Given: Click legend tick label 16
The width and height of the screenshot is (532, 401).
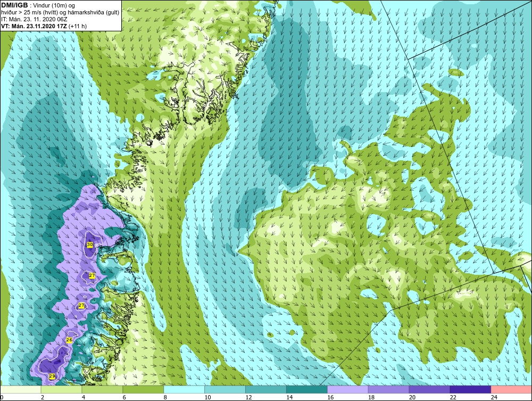Looking at the screenshot, I should click(330, 397).
